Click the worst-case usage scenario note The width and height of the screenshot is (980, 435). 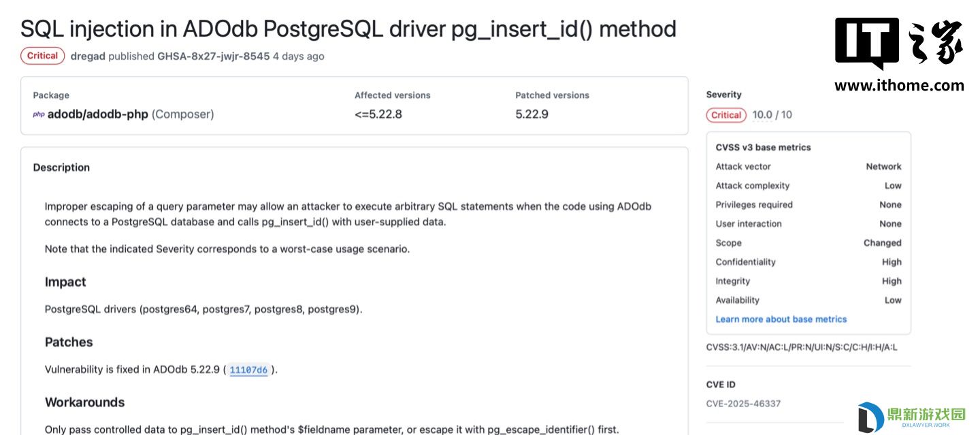(227, 249)
